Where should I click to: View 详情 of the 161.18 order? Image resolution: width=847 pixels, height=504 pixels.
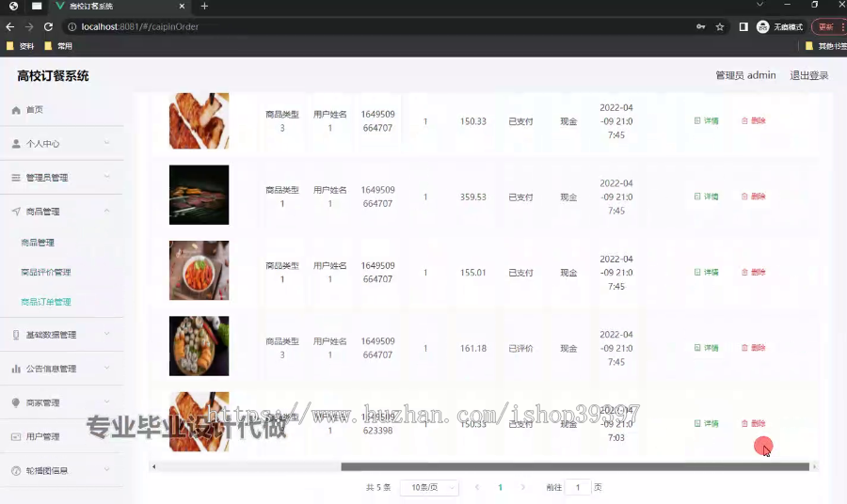click(x=707, y=348)
